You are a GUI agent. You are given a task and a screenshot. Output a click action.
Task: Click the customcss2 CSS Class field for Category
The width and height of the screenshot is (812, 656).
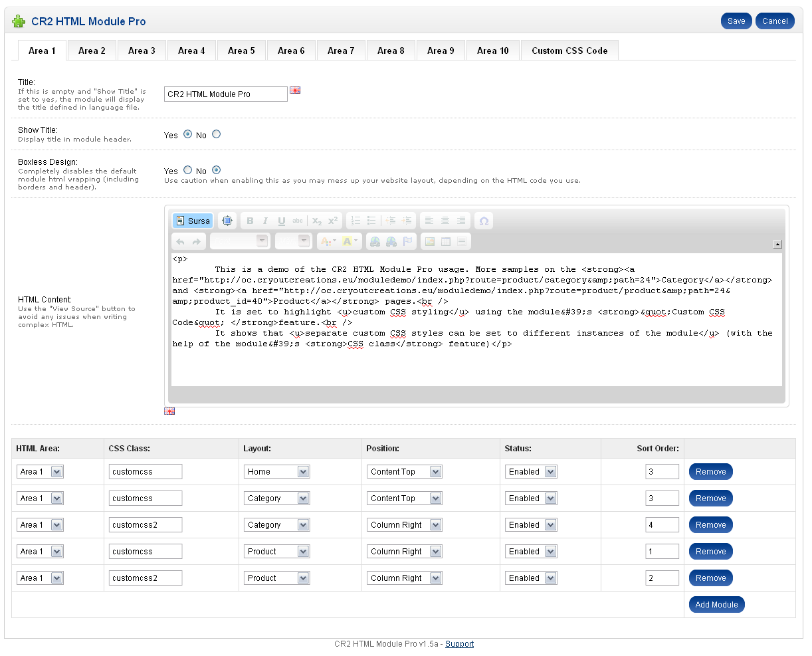pyautogui.click(x=146, y=525)
